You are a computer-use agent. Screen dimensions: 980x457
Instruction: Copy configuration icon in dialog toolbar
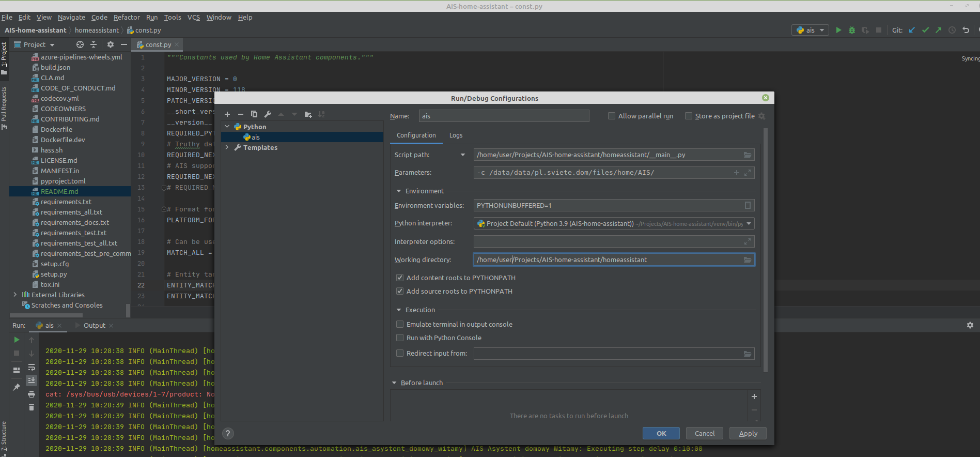[x=254, y=114]
